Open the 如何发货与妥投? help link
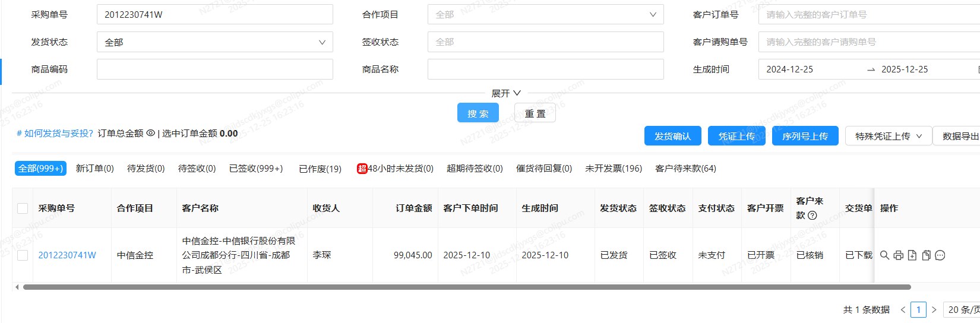The width and height of the screenshot is (980, 323). (x=55, y=134)
